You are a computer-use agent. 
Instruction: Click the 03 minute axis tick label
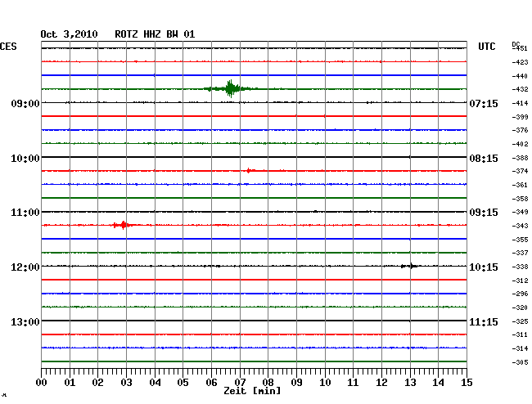pyautogui.click(x=126, y=383)
